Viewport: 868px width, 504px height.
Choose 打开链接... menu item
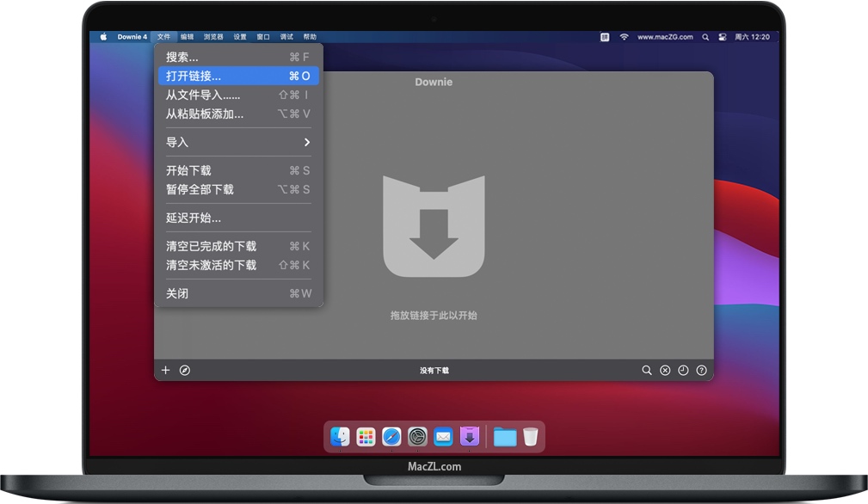[x=238, y=76]
